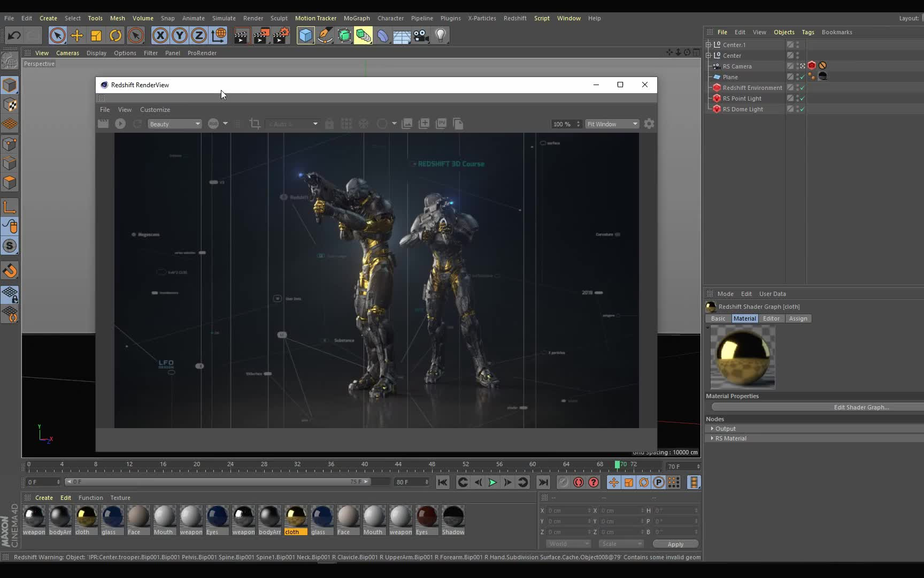Image resolution: width=924 pixels, height=578 pixels.
Task: Expand the RS Material node
Action: [712, 438]
